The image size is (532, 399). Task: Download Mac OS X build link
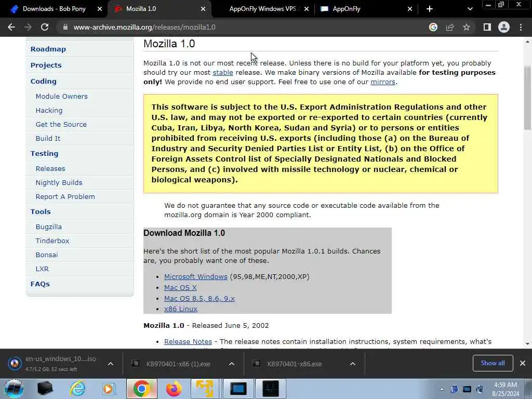pyautogui.click(x=180, y=287)
